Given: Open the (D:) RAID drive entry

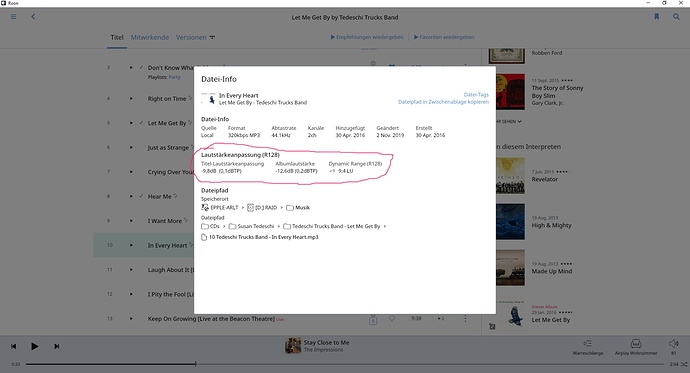Looking at the screenshot, I should pos(262,208).
